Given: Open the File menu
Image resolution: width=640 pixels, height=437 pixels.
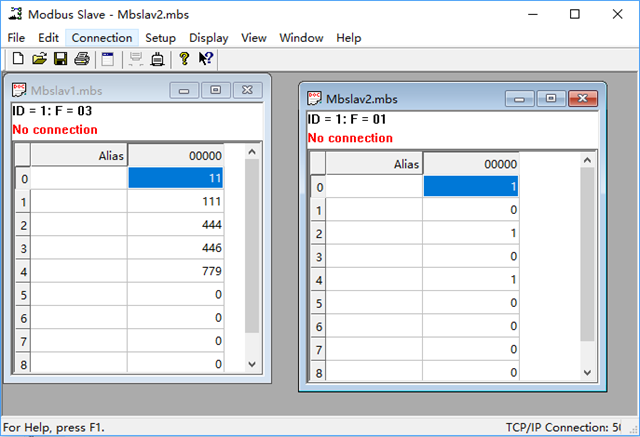Looking at the screenshot, I should [x=16, y=38].
